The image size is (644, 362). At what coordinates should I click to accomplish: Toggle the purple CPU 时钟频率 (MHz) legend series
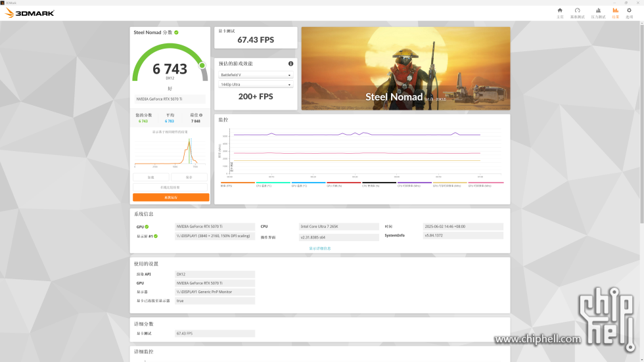pos(415,184)
